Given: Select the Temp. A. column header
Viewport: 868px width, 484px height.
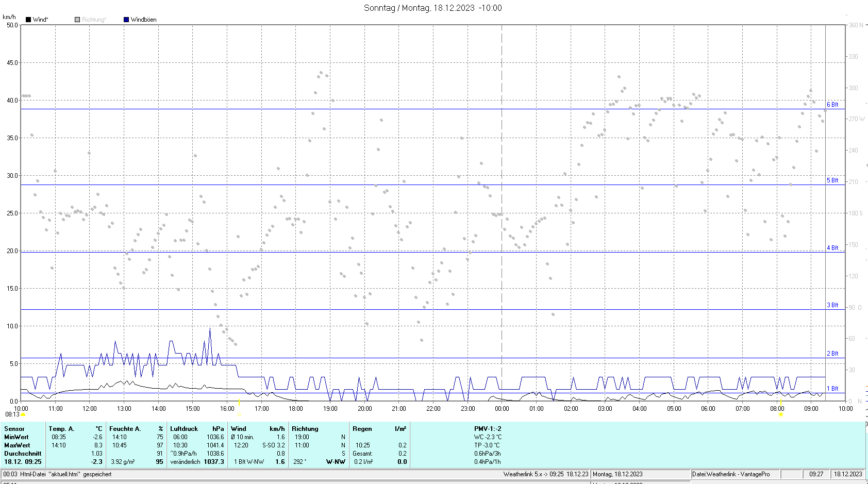Looking at the screenshot, I should click(x=61, y=429).
